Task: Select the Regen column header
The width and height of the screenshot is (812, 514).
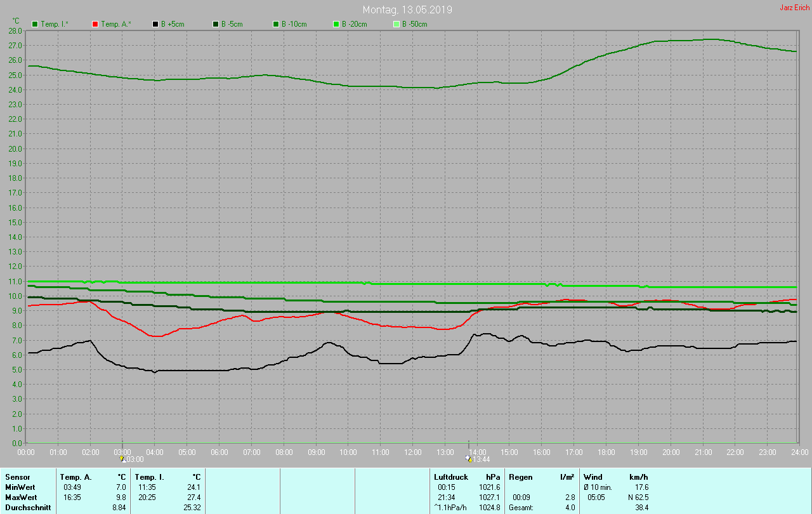Action: pos(520,477)
